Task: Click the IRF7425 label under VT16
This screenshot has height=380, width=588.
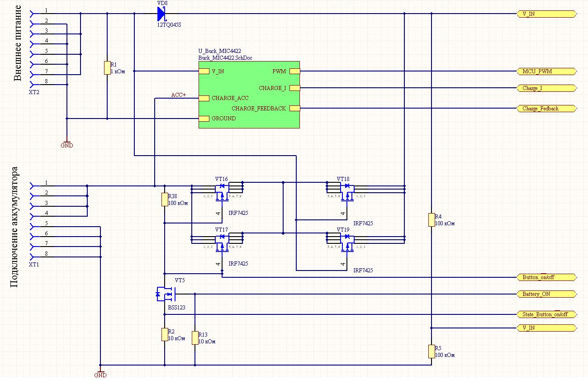Action: click(x=238, y=213)
